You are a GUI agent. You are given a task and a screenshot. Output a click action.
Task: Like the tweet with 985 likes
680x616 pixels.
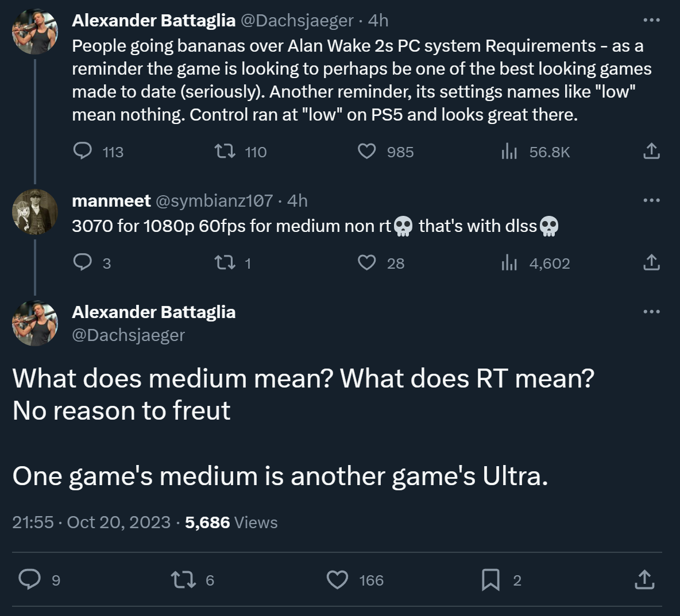pos(367,152)
